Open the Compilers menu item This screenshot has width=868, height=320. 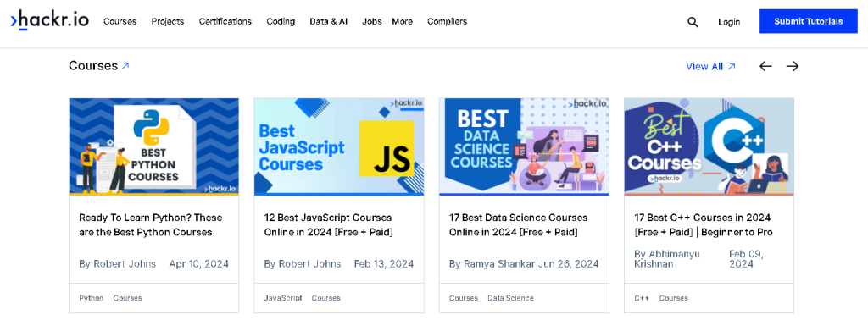point(448,21)
